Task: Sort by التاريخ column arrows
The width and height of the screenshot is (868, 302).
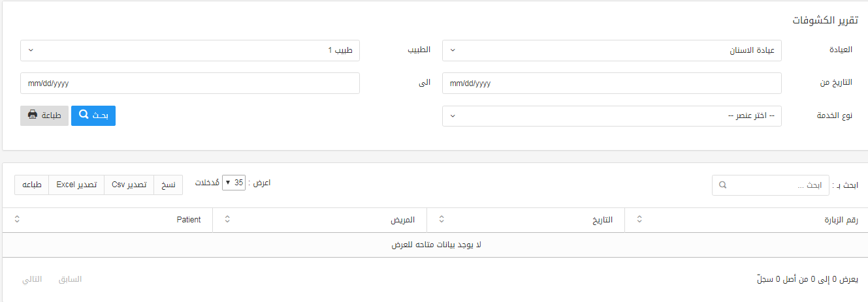Action: pyautogui.click(x=442, y=220)
